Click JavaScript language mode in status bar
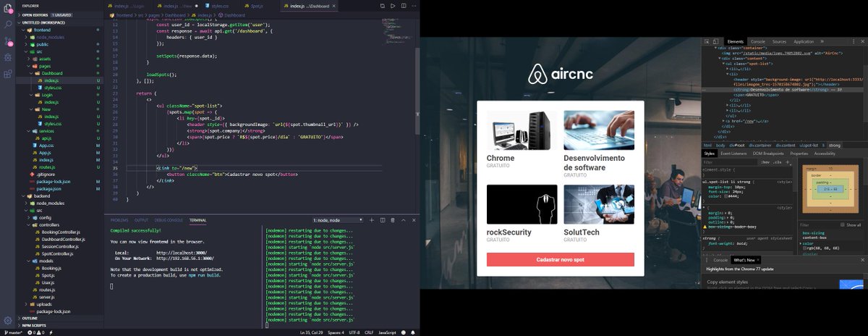868x336 pixels. point(386,332)
